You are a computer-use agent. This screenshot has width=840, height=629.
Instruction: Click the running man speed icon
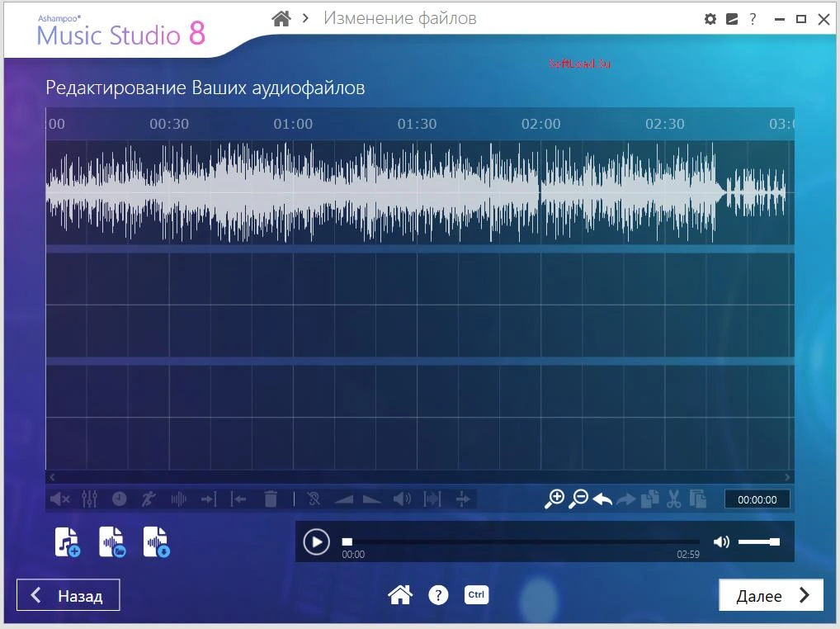(149, 499)
